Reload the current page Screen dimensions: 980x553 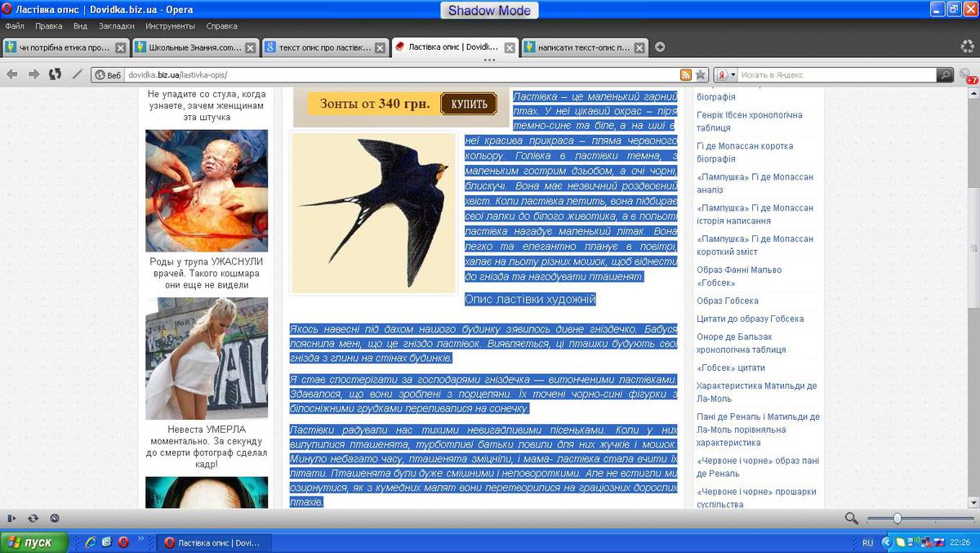55,74
